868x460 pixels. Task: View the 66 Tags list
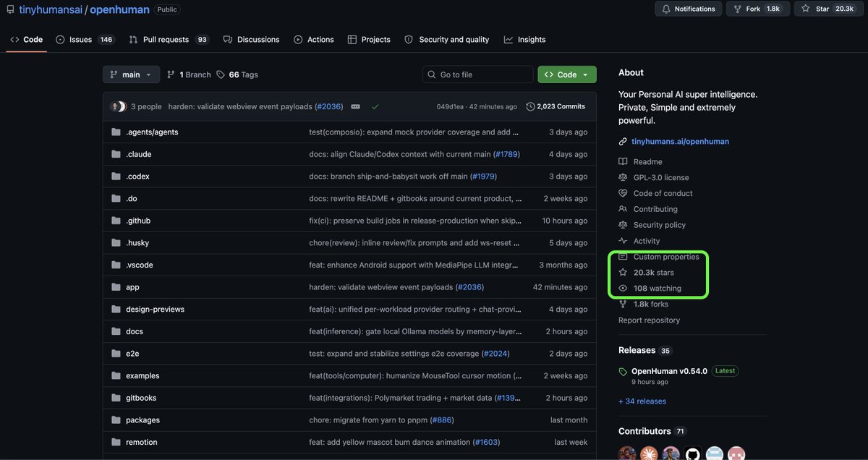237,74
